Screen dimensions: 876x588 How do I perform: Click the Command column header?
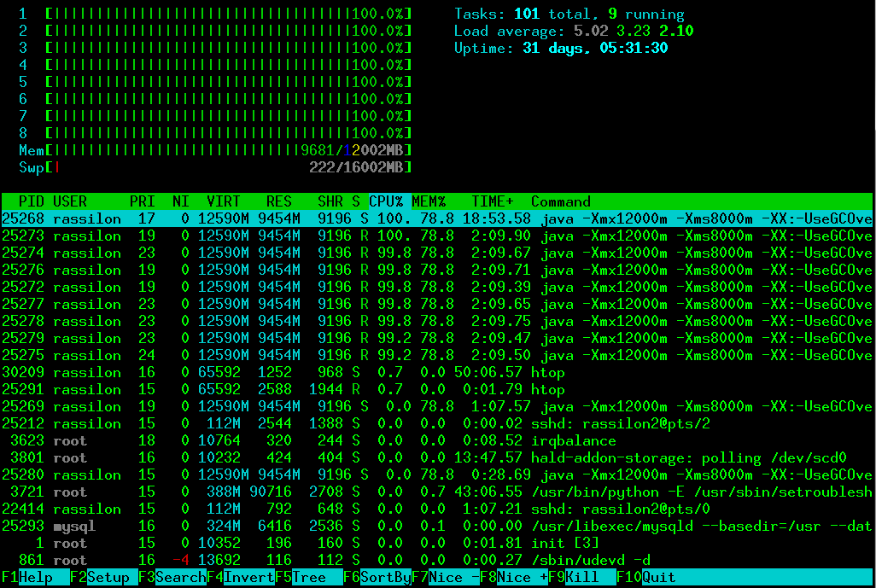[x=561, y=201]
